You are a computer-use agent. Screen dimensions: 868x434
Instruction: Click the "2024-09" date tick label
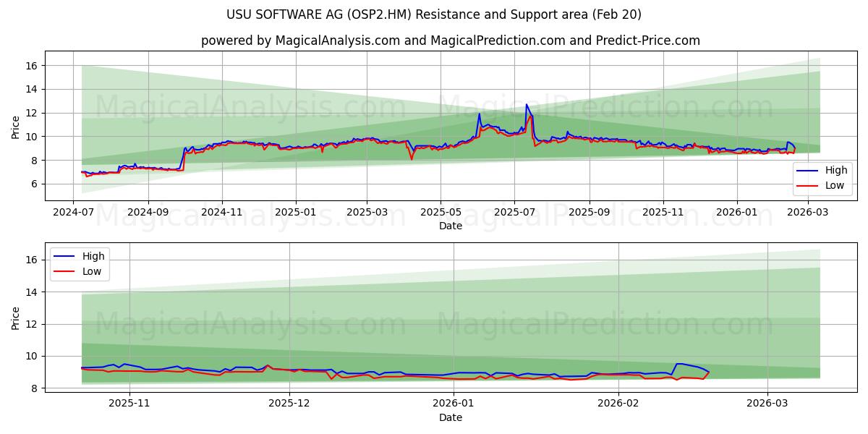pos(148,213)
